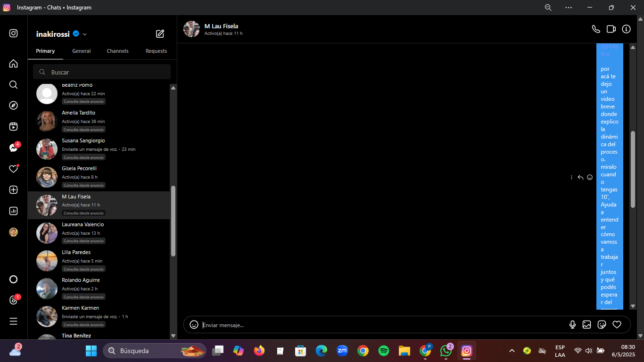Screen dimensions: 644x362
Task: Switch to the Requests tab
Action: (x=156, y=51)
